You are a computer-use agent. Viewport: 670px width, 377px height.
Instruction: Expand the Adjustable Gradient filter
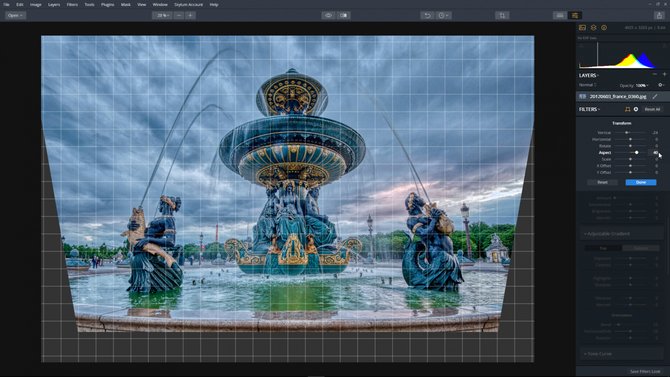click(x=622, y=234)
